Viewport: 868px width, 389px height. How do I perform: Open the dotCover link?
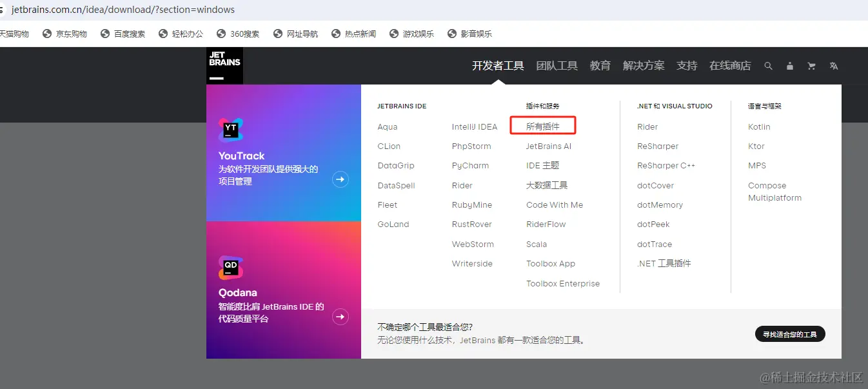point(655,186)
